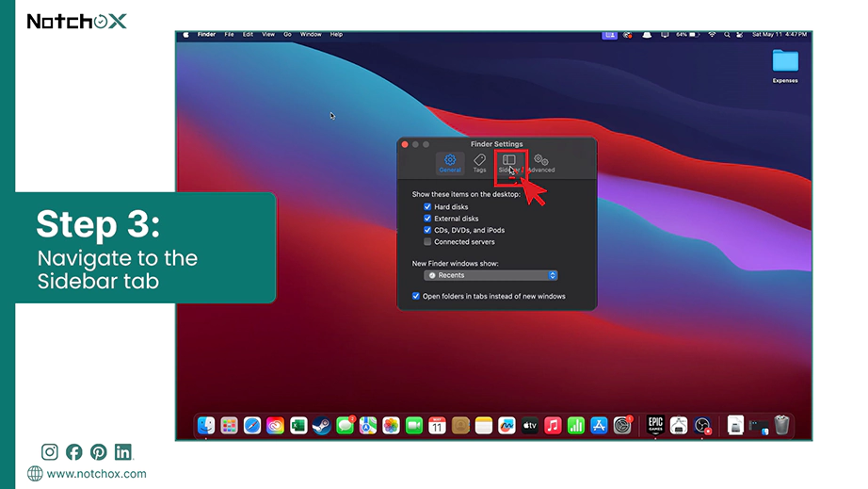Open Control Center in the menu bar
The image size is (868, 489).
tap(740, 34)
